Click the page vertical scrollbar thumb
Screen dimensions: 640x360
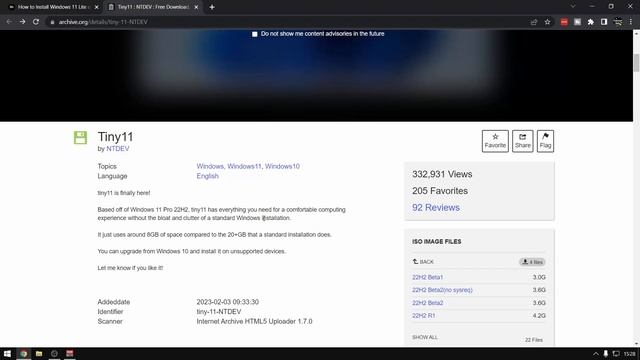636,63
